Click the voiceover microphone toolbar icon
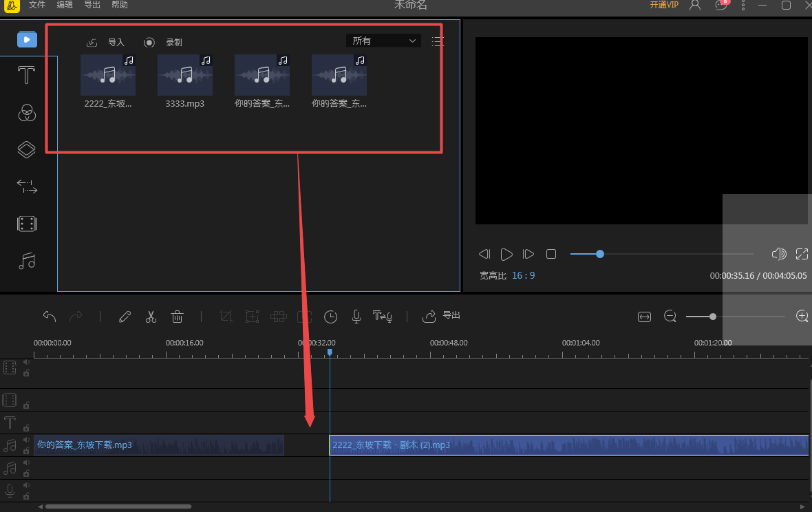The width and height of the screenshot is (812, 512). pos(356,317)
